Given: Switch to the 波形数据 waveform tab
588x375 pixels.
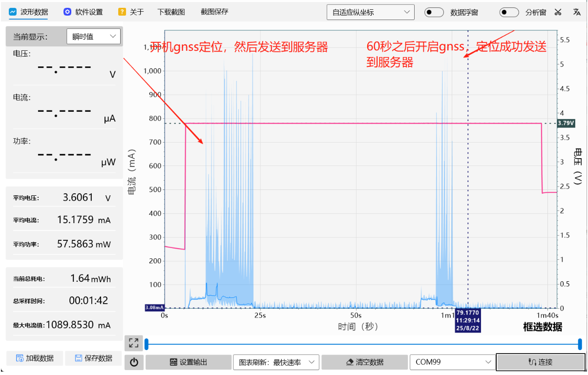Looking at the screenshot, I should coord(28,12).
